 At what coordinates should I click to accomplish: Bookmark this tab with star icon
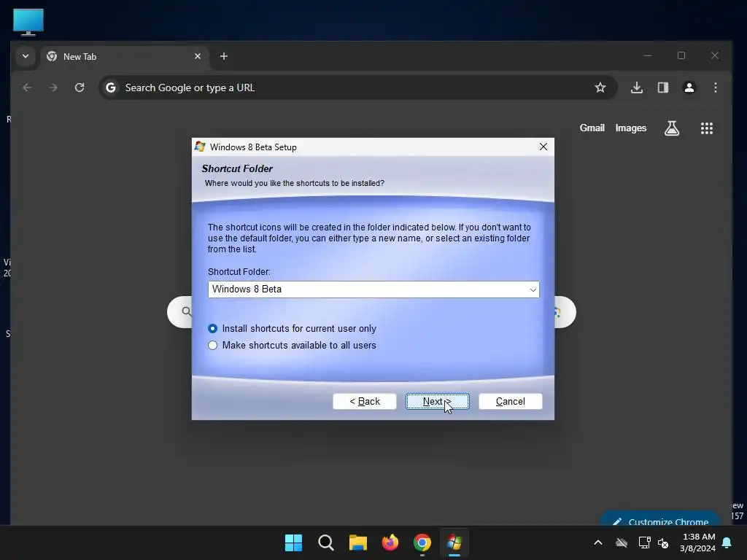(x=600, y=87)
